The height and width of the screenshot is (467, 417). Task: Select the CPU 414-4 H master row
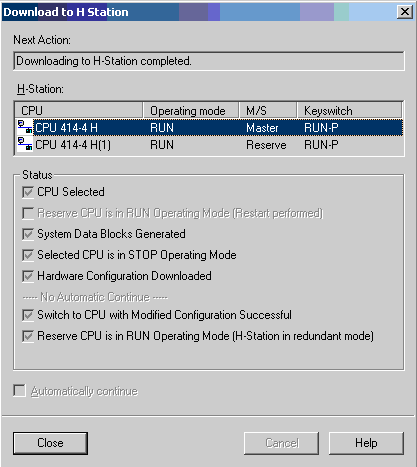(209, 127)
